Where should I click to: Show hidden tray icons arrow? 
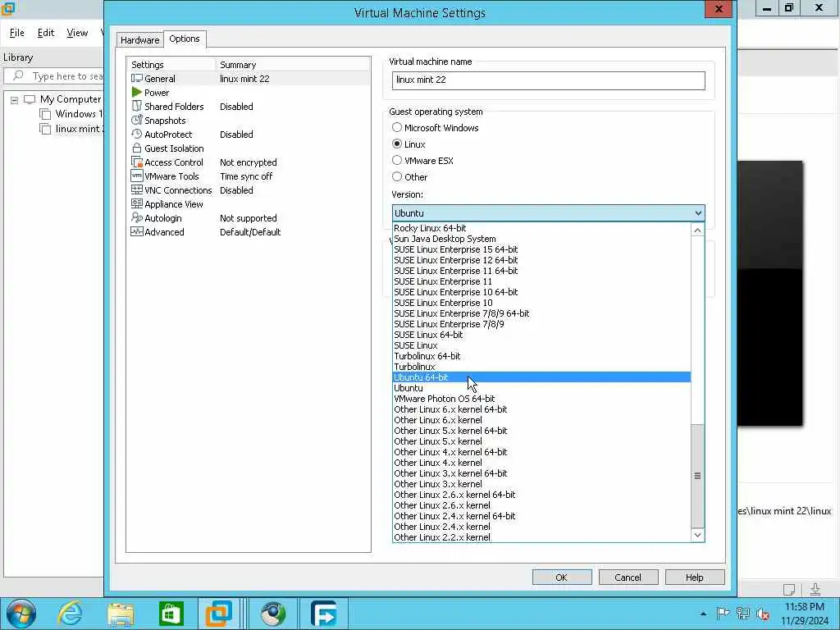(703, 614)
